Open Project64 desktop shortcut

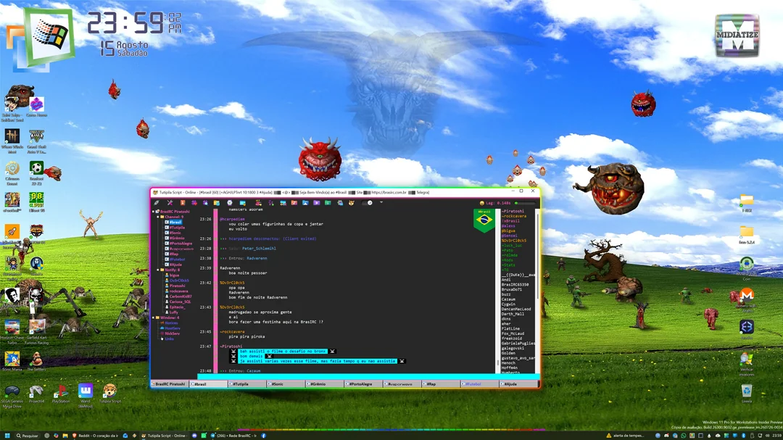(36, 394)
